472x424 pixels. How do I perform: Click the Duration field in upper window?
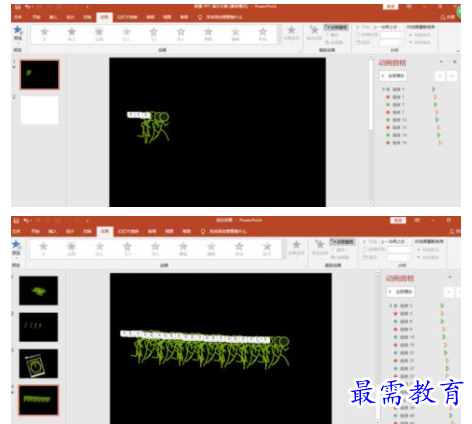point(392,35)
